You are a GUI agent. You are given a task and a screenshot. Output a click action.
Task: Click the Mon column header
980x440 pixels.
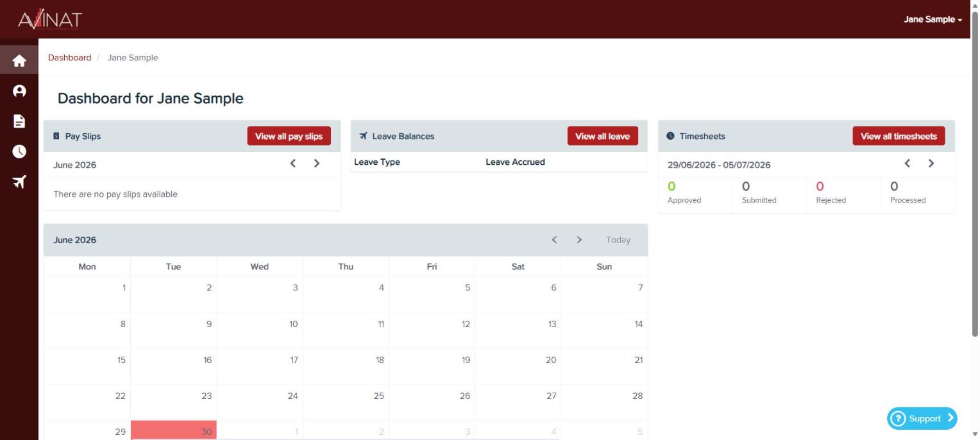tap(87, 267)
